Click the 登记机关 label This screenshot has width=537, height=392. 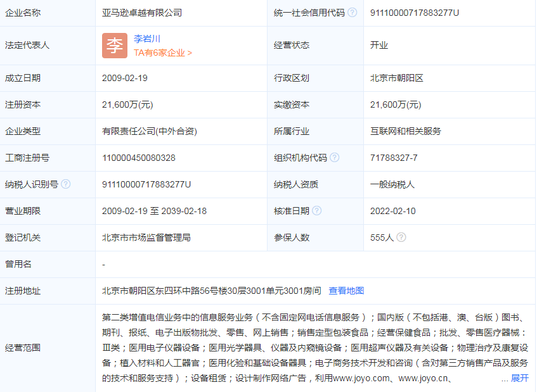pos(23,237)
